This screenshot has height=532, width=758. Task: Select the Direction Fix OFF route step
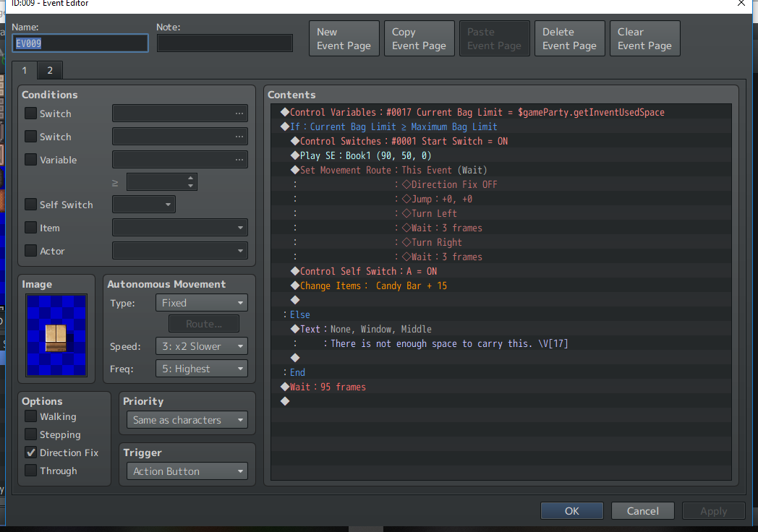[x=501, y=184]
